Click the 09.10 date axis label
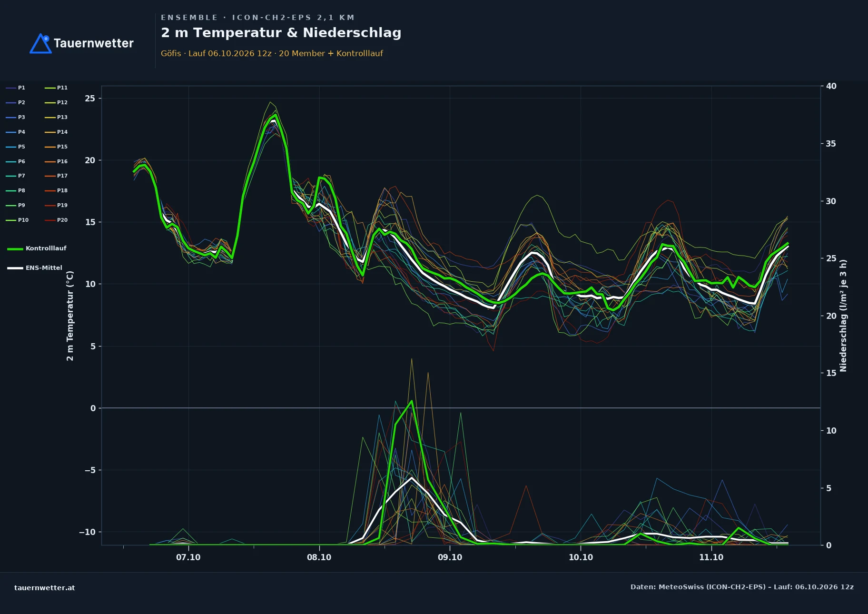 coord(450,557)
